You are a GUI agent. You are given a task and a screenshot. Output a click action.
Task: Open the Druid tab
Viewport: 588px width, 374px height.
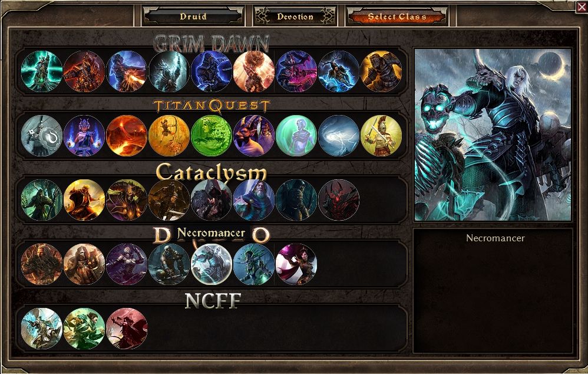[193, 17]
